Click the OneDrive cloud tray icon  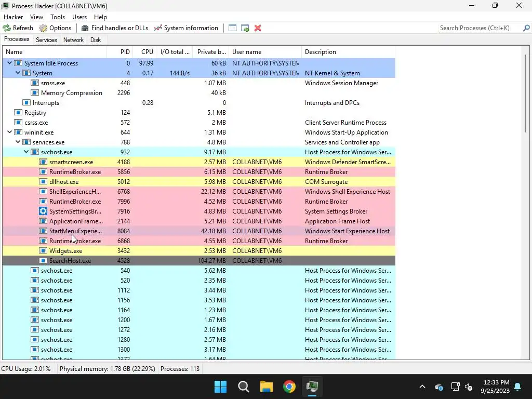(438, 387)
